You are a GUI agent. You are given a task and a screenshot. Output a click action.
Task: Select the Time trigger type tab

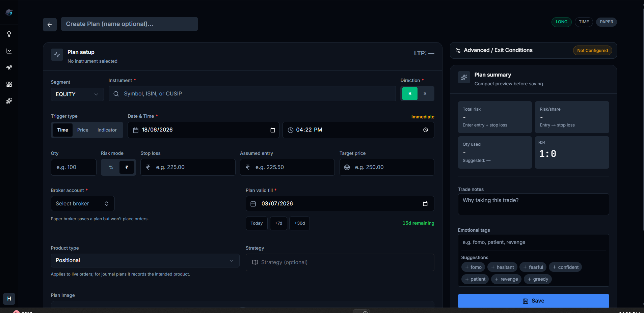[63, 130]
